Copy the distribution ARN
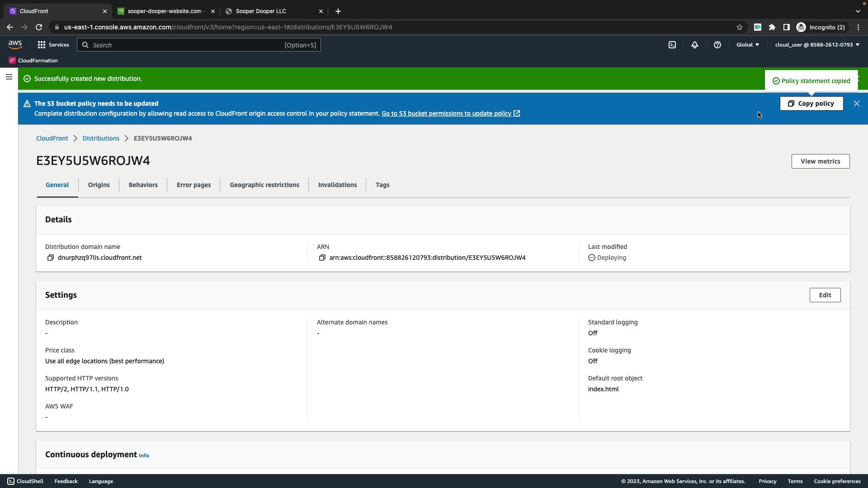This screenshot has height=488, width=868. 322,258
